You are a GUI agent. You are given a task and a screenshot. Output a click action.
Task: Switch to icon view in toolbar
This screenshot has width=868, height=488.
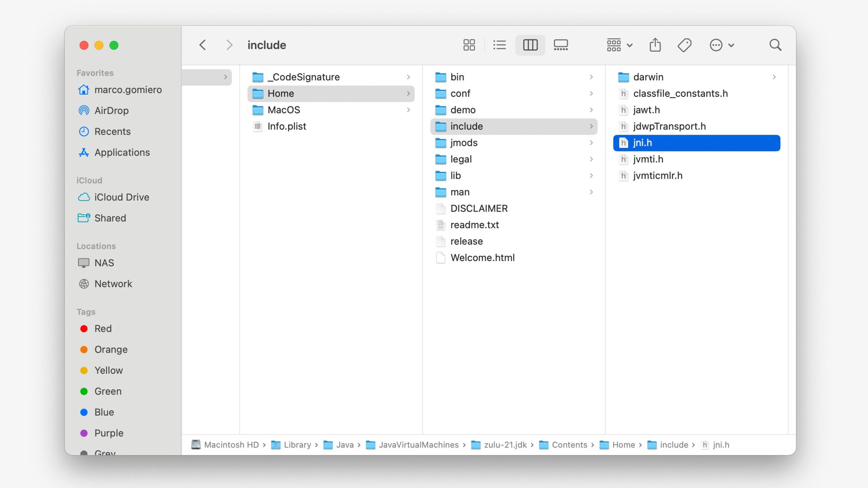(469, 45)
